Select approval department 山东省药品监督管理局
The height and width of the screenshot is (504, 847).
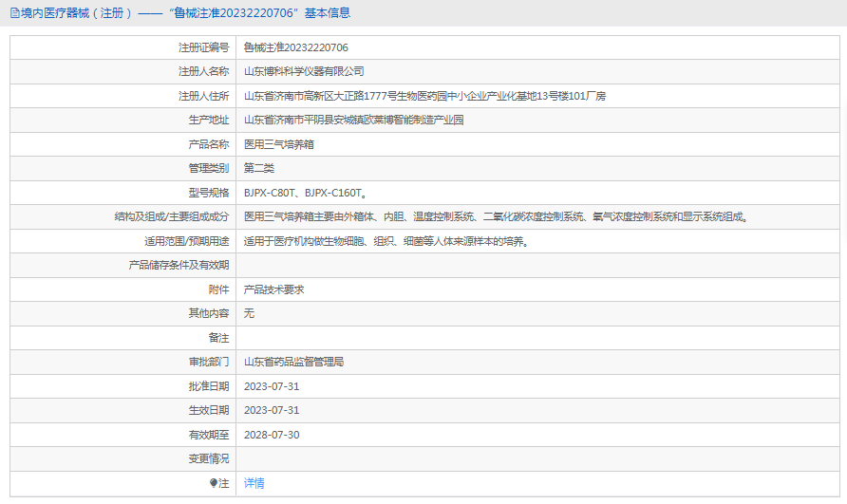coord(293,362)
